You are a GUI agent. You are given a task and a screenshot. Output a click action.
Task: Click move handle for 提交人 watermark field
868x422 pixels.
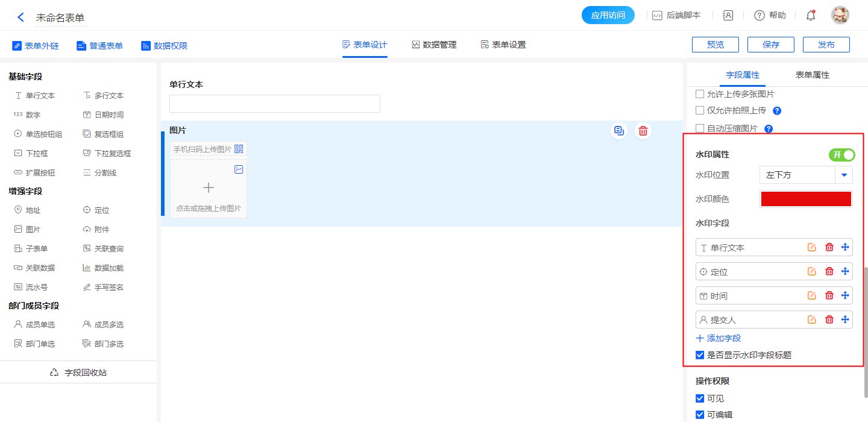(844, 320)
